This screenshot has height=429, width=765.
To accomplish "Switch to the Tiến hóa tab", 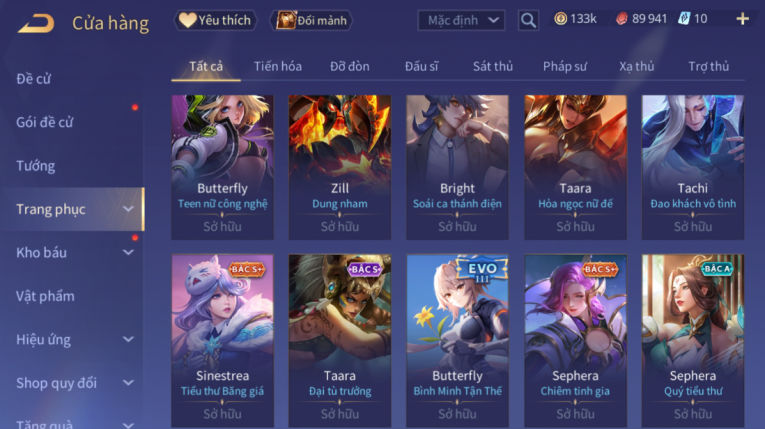I will click(x=278, y=66).
